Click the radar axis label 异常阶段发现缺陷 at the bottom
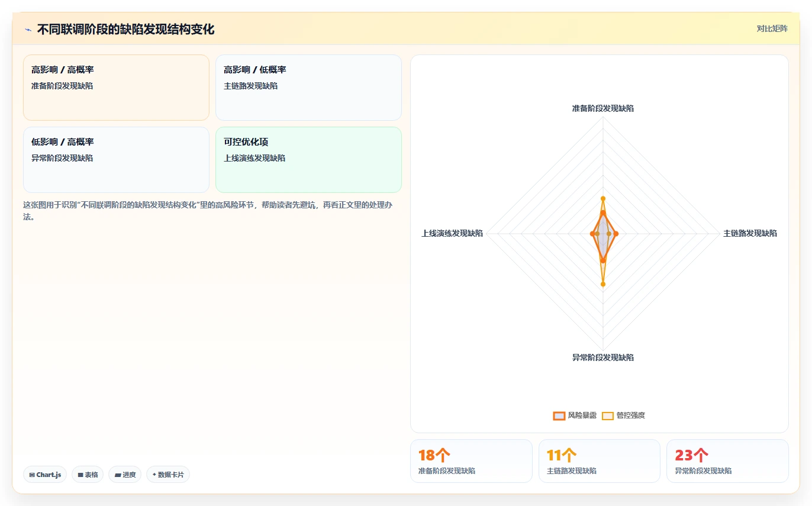 603,357
